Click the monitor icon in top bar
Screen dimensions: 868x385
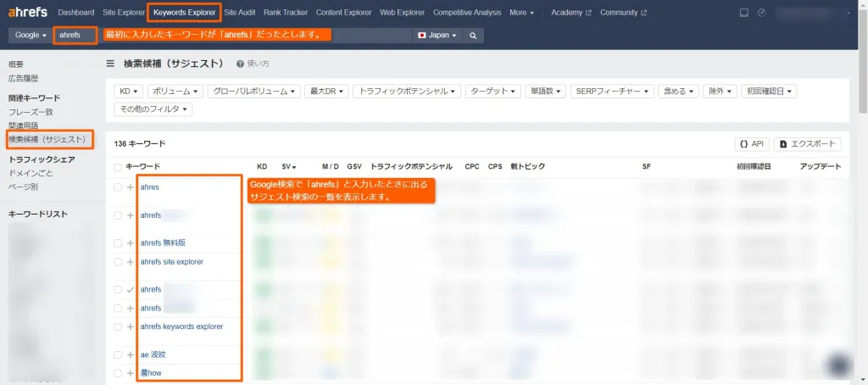pos(744,13)
